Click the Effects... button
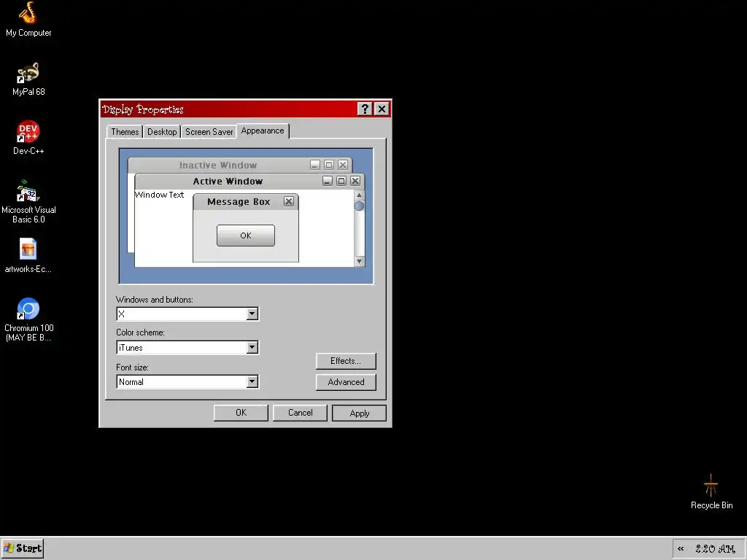The height and width of the screenshot is (560, 747). click(x=346, y=361)
